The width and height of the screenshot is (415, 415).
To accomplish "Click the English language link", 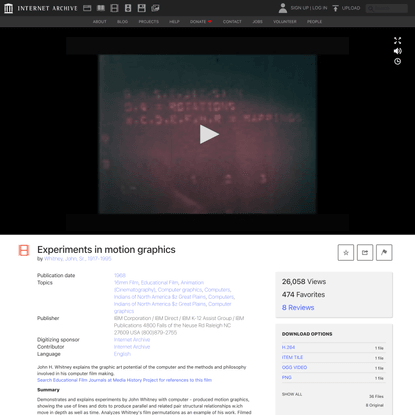I will (x=122, y=354).
